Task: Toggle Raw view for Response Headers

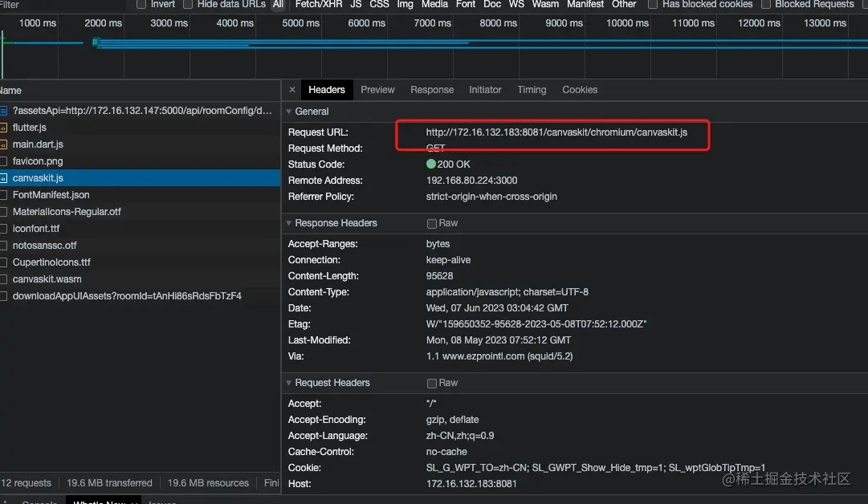Action: (432, 223)
